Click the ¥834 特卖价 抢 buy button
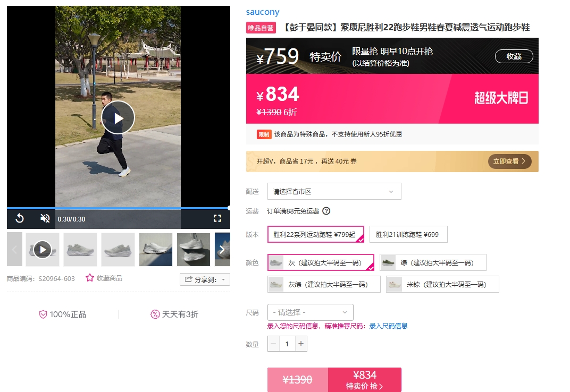Viewport: 570px width, 392px height. (x=365, y=380)
